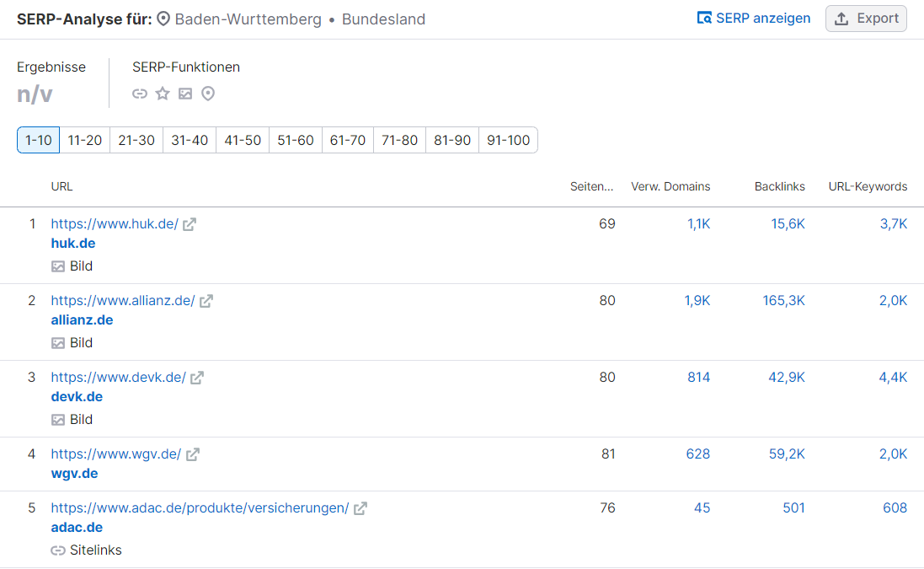Click the upload arrow icon on Export
Image resolution: width=924 pixels, height=569 pixels.
pyautogui.click(x=841, y=18)
